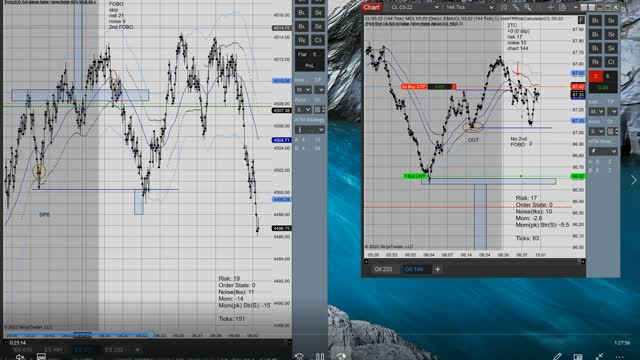Click the right chevron arrow at screen edge
The height and width of the screenshot is (360, 640).
[x=633, y=180]
